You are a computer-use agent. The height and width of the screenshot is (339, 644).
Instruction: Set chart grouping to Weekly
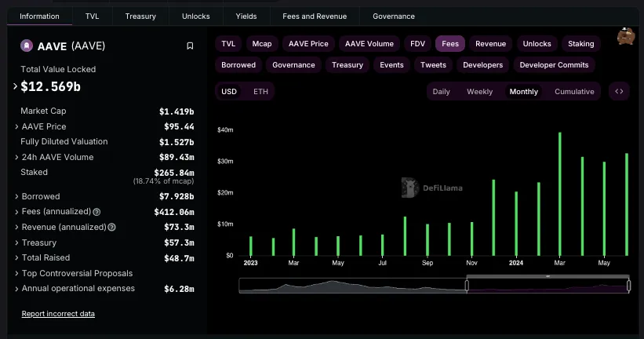pyautogui.click(x=479, y=92)
